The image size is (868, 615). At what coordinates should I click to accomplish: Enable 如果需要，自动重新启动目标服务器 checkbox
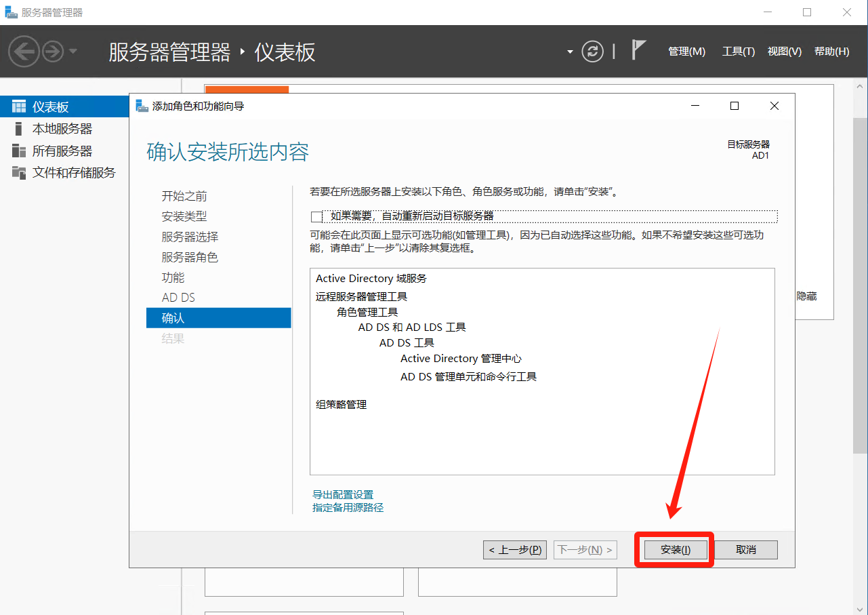[316, 217]
